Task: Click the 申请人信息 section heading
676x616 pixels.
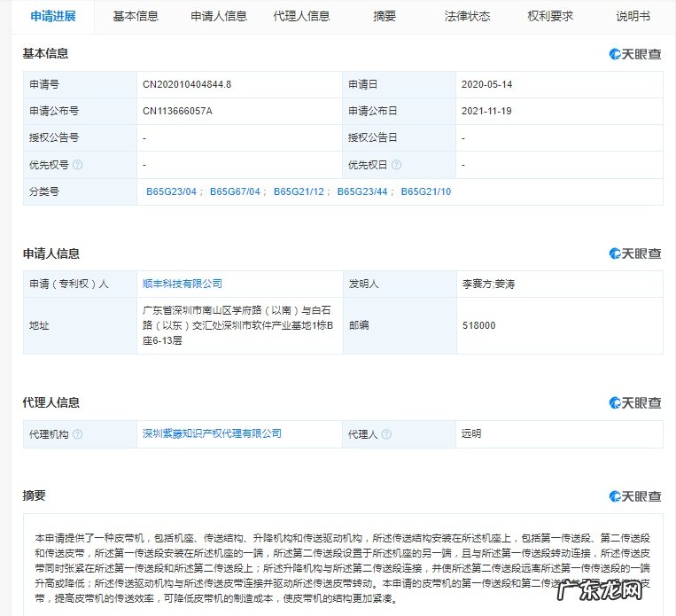Action: point(51,253)
